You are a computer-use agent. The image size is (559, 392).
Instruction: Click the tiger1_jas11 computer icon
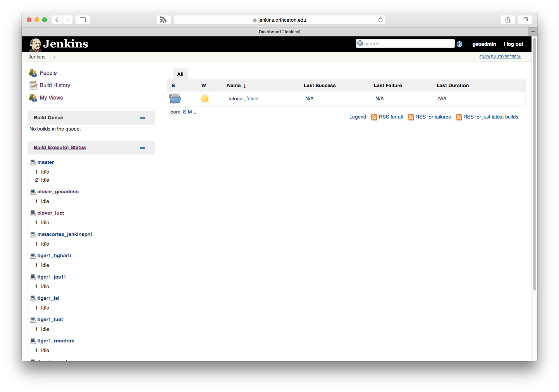[x=33, y=277]
